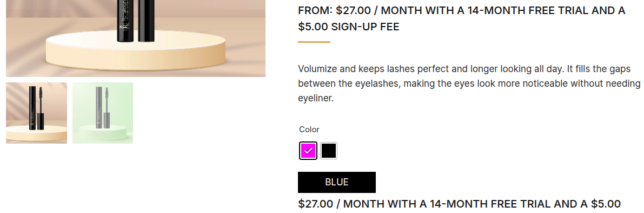Click the black mascara tube in the main image

coord(125,21)
